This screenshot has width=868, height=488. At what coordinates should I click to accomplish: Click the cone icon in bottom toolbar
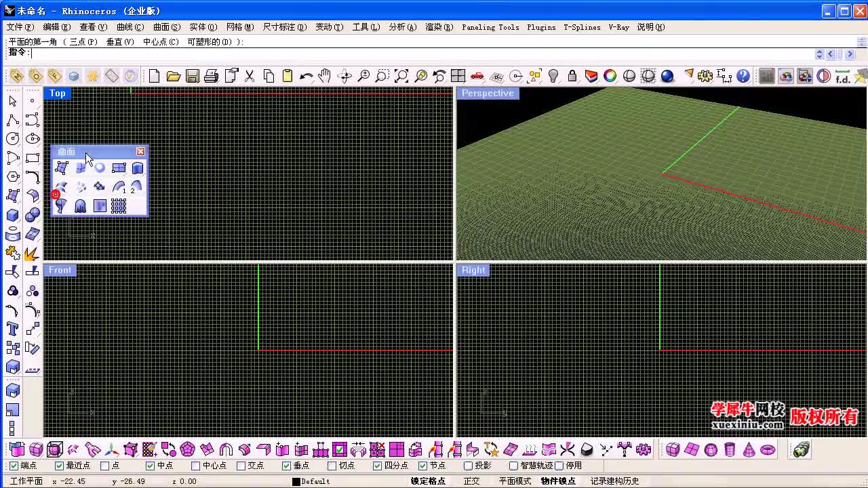coord(749,449)
